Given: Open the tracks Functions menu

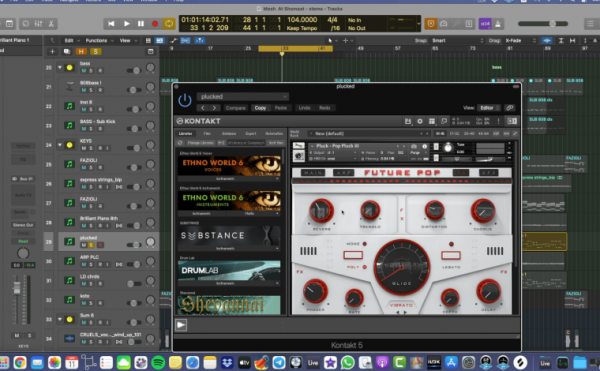Looking at the screenshot, I should 99,40.
